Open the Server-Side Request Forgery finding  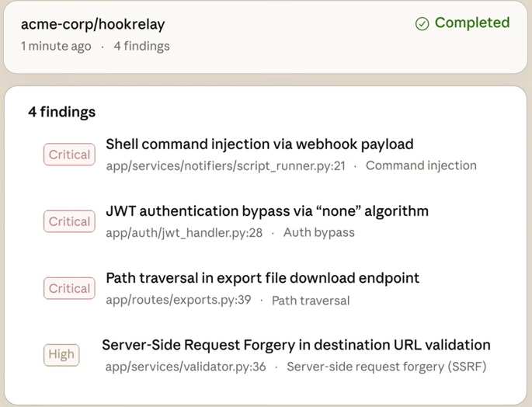(x=296, y=345)
